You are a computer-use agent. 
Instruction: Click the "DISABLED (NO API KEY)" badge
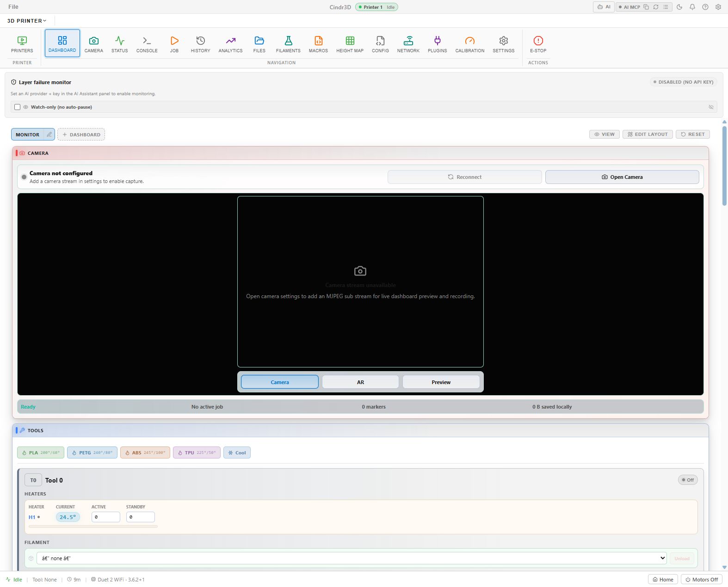(683, 82)
